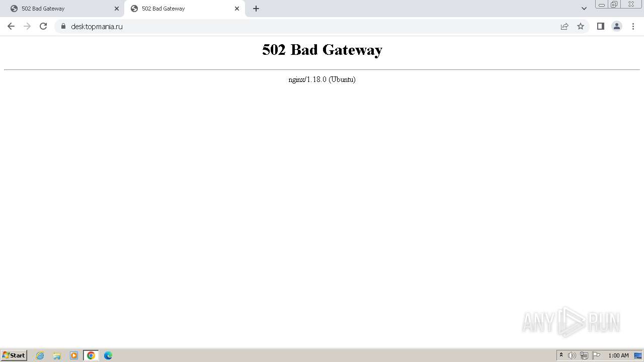Launch Microsoft Edge from the taskbar
The width and height of the screenshot is (644, 362).
tap(108, 355)
